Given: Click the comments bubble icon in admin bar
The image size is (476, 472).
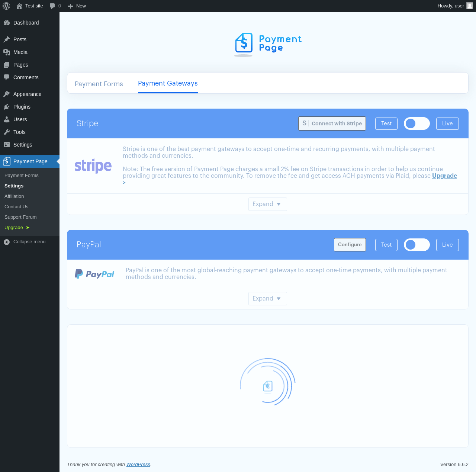Looking at the screenshot, I should coord(52,6).
